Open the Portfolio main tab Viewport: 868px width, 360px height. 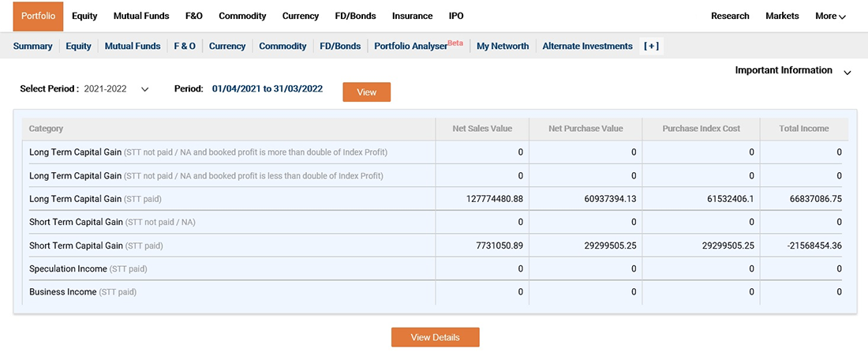[38, 16]
